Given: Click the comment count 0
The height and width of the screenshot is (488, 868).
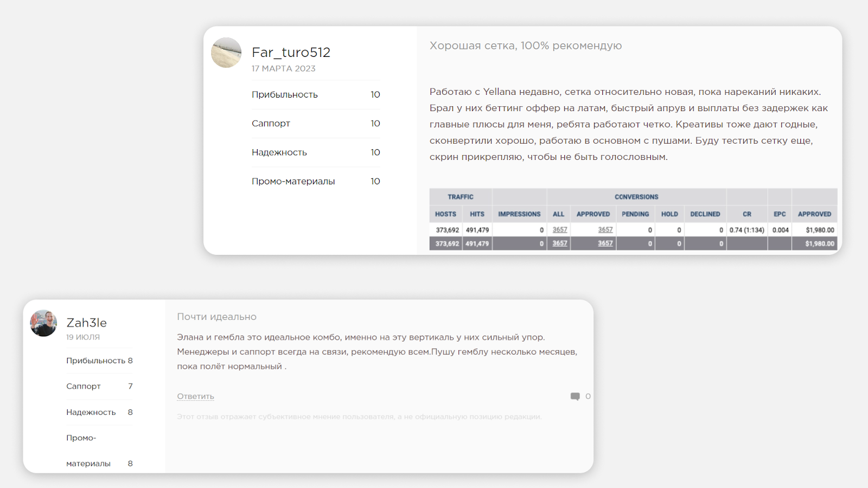Looking at the screenshot, I should [588, 396].
